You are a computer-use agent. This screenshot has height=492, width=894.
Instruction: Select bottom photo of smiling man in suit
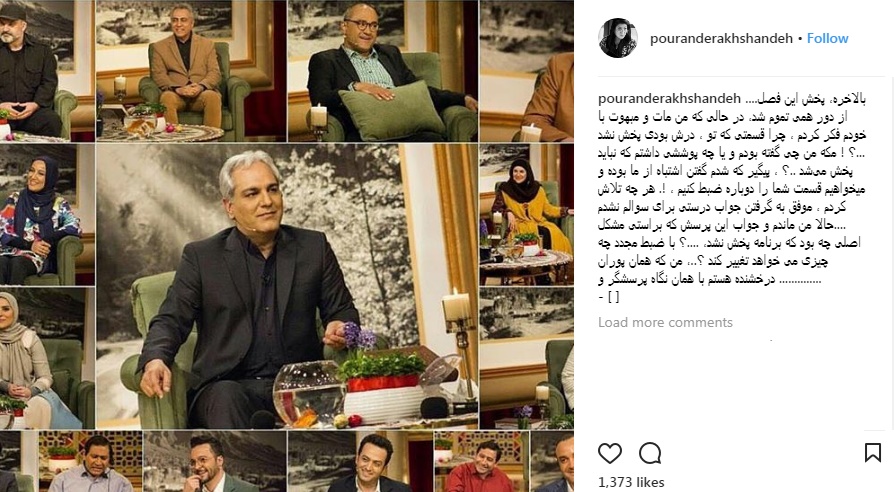[x=360, y=461]
